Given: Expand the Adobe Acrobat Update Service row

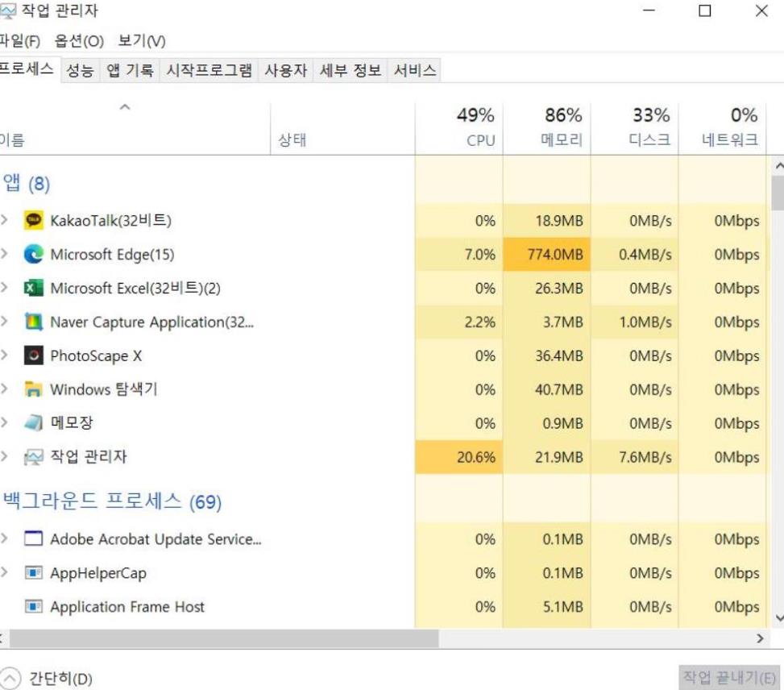Looking at the screenshot, I should coord(4,538).
